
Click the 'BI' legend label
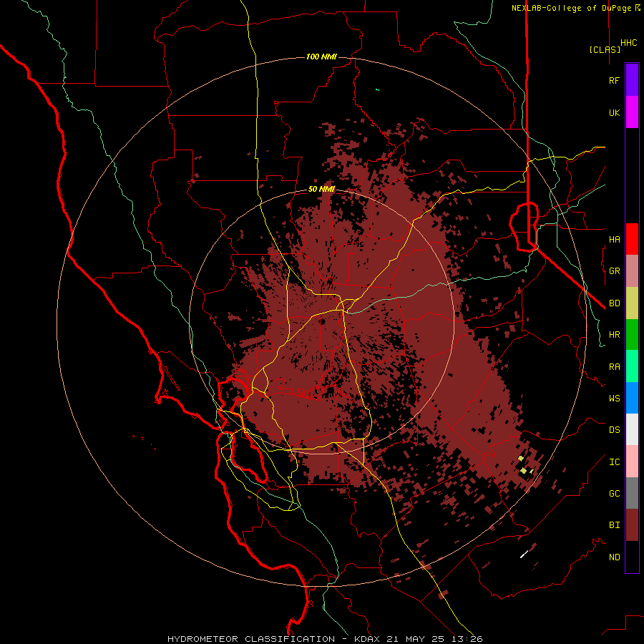click(x=614, y=525)
